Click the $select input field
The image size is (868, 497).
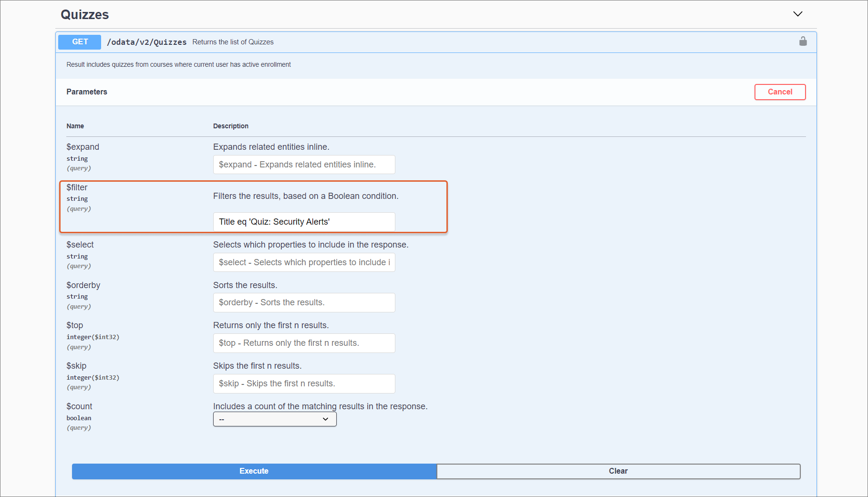(x=304, y=262)
